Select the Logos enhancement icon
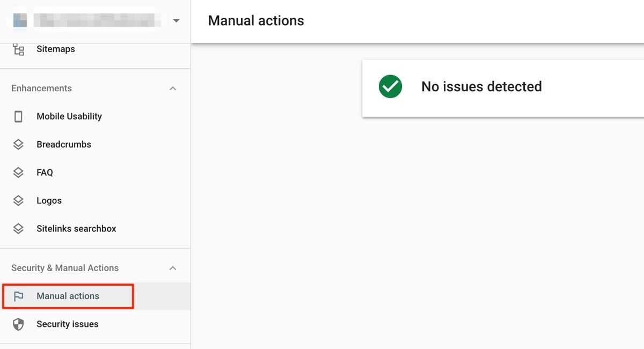The width and height of the screenshot is (644, 349). [x=18, y=200]
